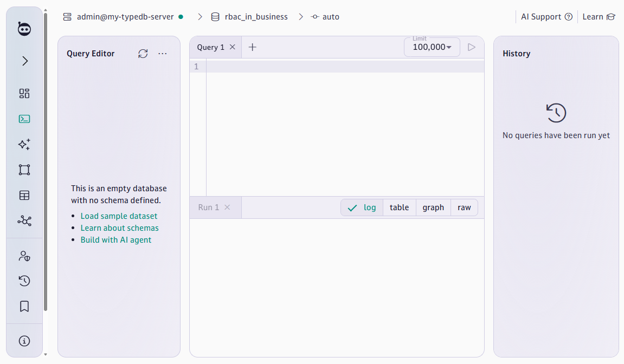Image resolution: width=624 pixels, height=364 pixels.
Task: Open the auto transaction mode selector
Action: coord(325,17)
